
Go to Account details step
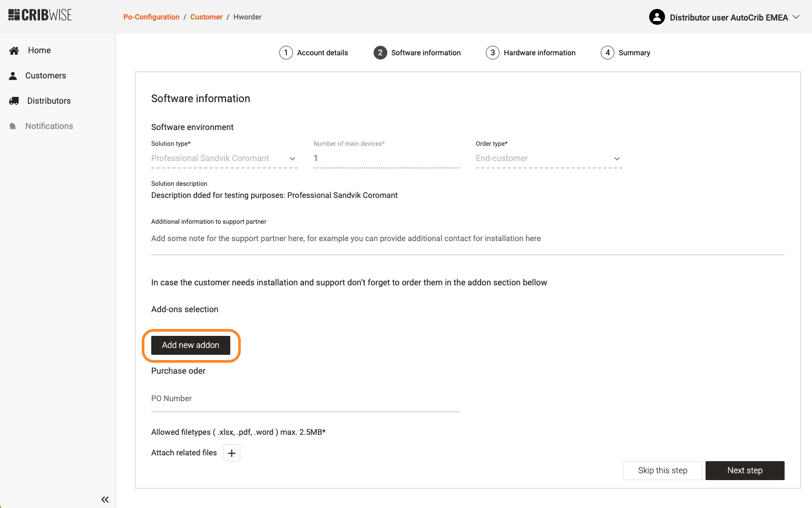tap(314, 53)
